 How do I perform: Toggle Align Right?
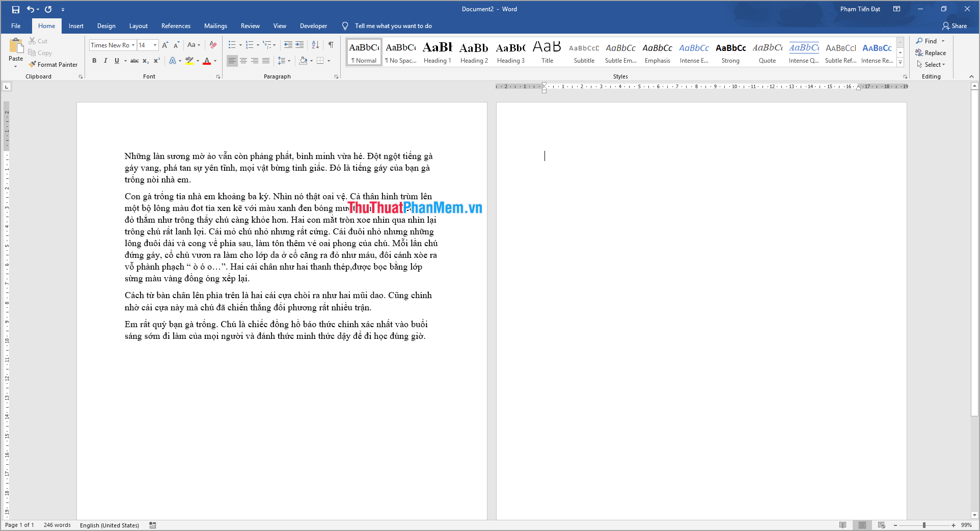255,61
